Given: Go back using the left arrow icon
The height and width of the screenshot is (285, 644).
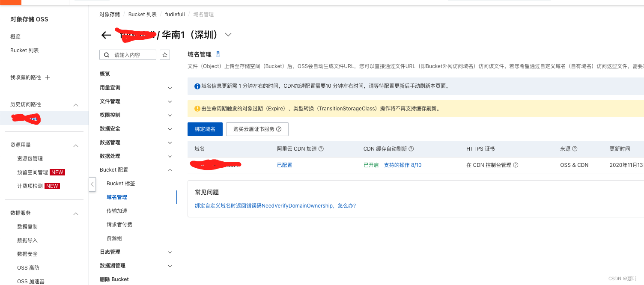Looking at the screenshot, I should (106, 35).
